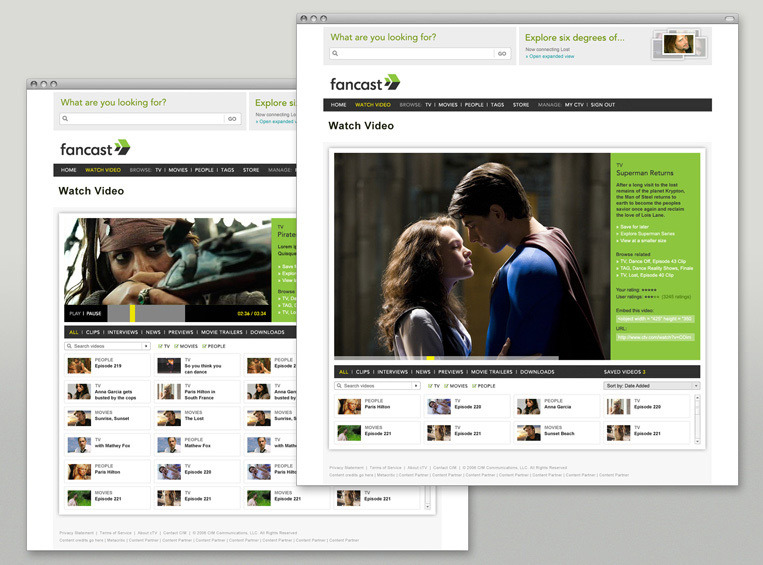
Task: Toggle the MOVIES checkbox in the front window
Action: click(446, 386)
